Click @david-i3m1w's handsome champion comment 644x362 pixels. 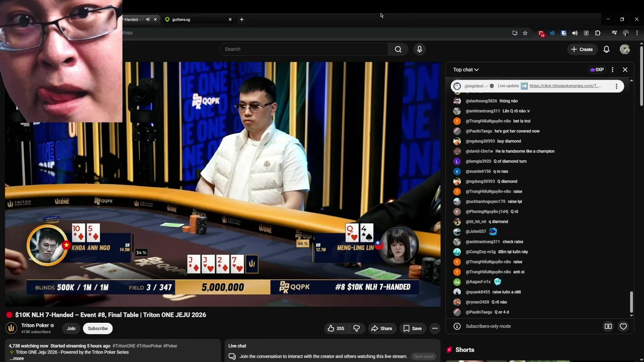pos(525,151)
